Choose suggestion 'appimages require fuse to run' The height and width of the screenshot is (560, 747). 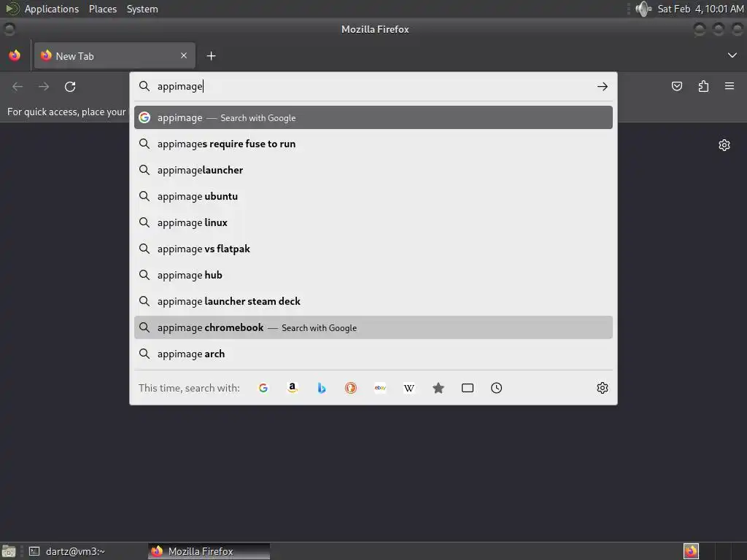pos(373,144)
